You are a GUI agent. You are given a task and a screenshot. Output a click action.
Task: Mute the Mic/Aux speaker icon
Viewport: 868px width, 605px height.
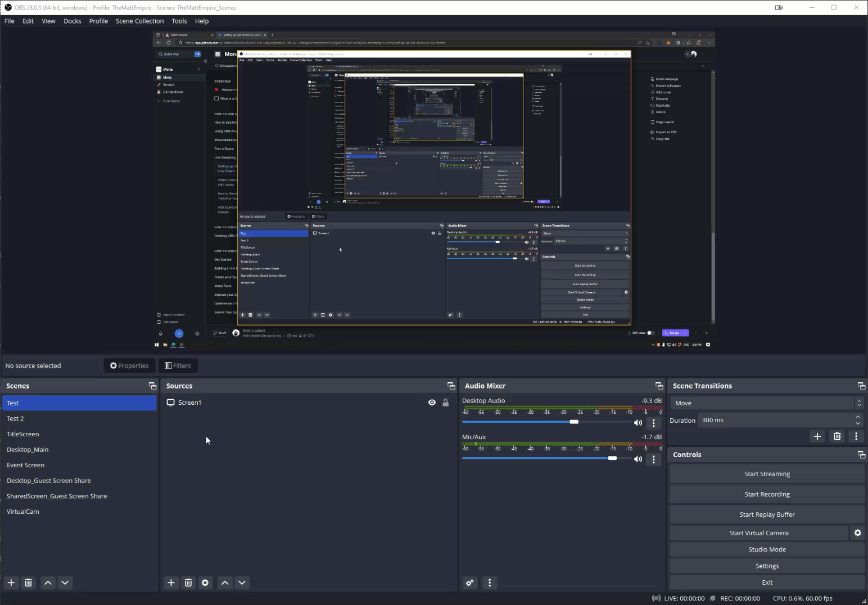pyautogui.click(x=638, y=459)
